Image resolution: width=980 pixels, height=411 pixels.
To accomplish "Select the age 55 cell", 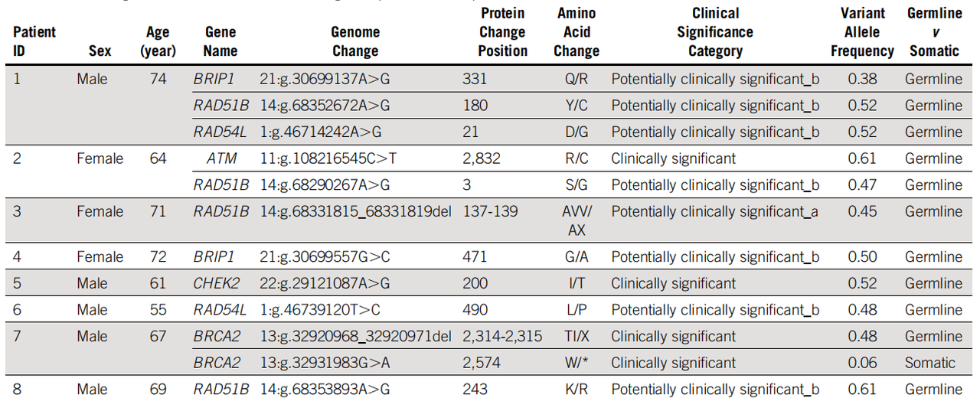I will point(158,310).
